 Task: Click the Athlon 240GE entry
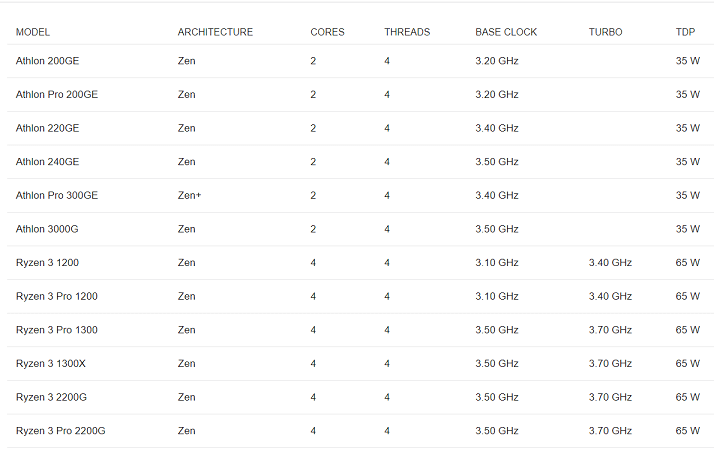[x=47, y=162]
